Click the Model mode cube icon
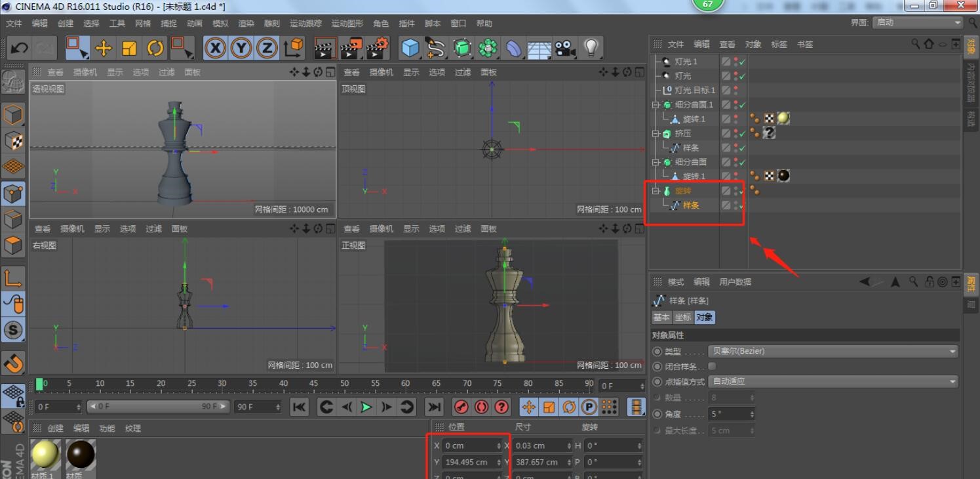 tap(14, 114)
